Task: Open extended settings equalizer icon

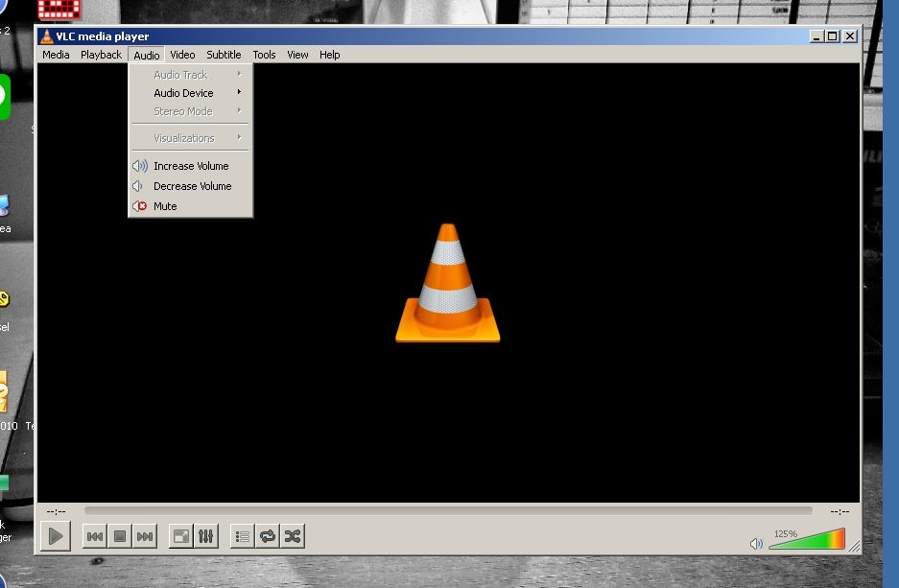Action: click(206, 536)
